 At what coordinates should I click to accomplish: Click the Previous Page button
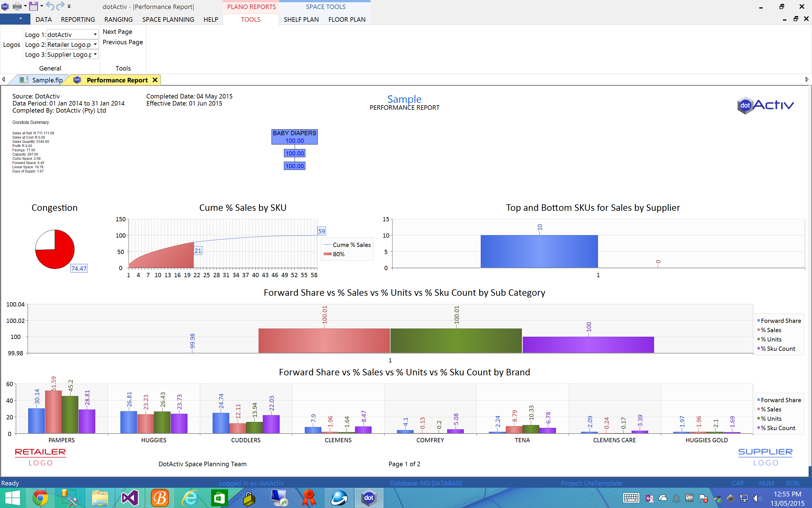pyautogui.click(x=123, y=42)
